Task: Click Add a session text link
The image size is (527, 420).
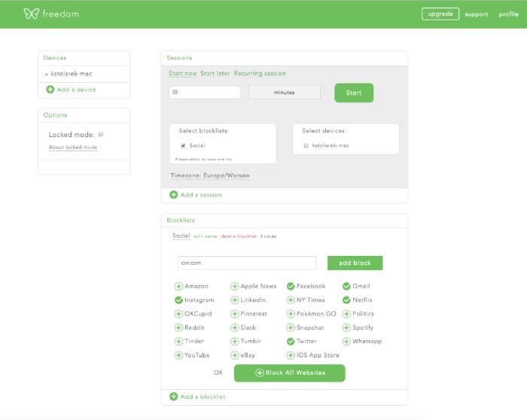Action: pos(201,195)
